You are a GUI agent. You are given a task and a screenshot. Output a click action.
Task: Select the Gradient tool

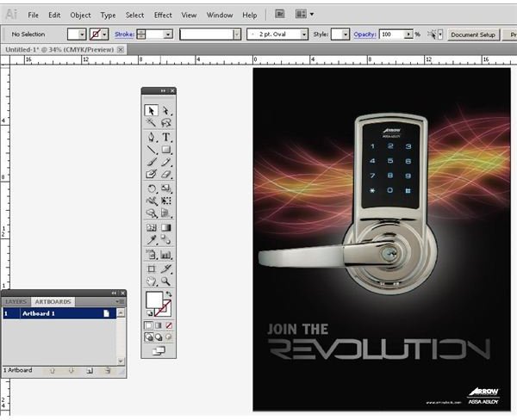[x=165, y=227]
